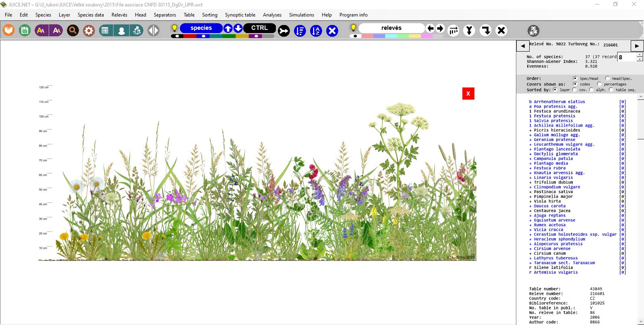Click the relevés comb sorting icon
Screen dimensions: 644x325
point(453,31)
